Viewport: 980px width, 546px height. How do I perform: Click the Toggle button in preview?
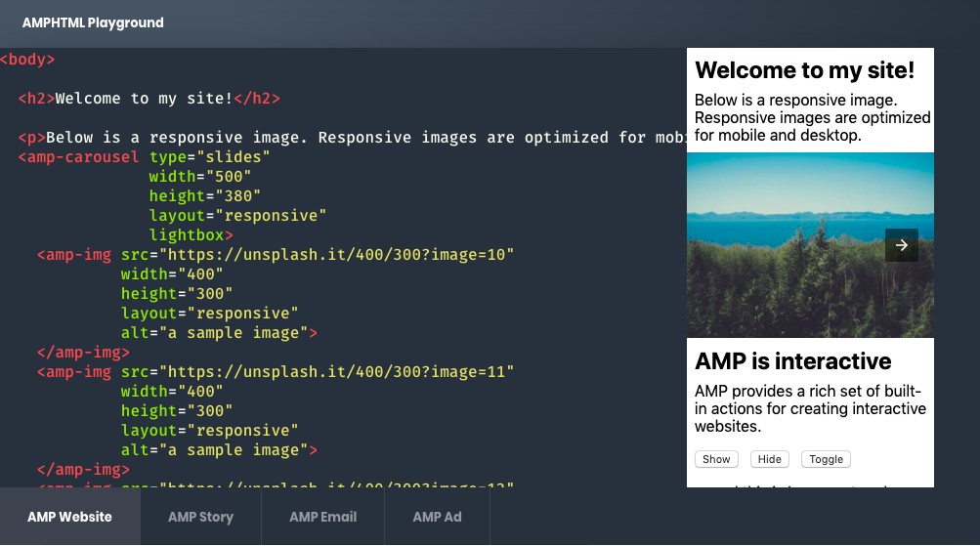click(x=826, y=459)
